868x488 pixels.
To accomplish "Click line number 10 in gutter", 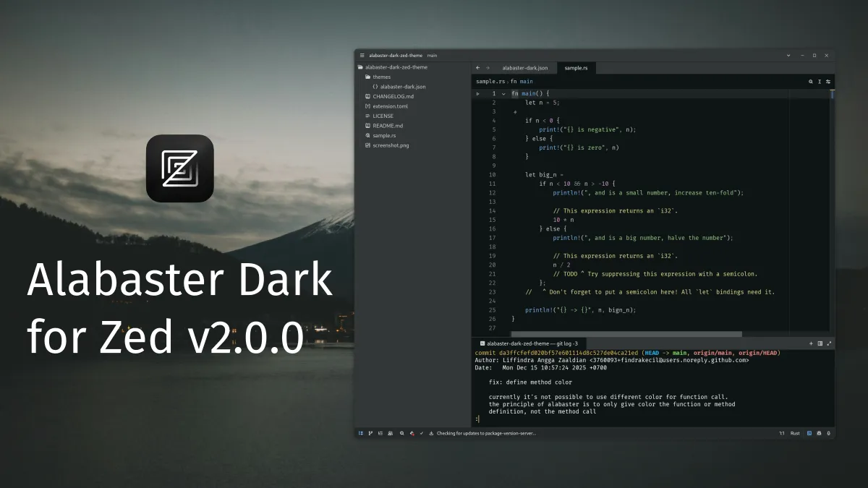I will coord(492,175).
